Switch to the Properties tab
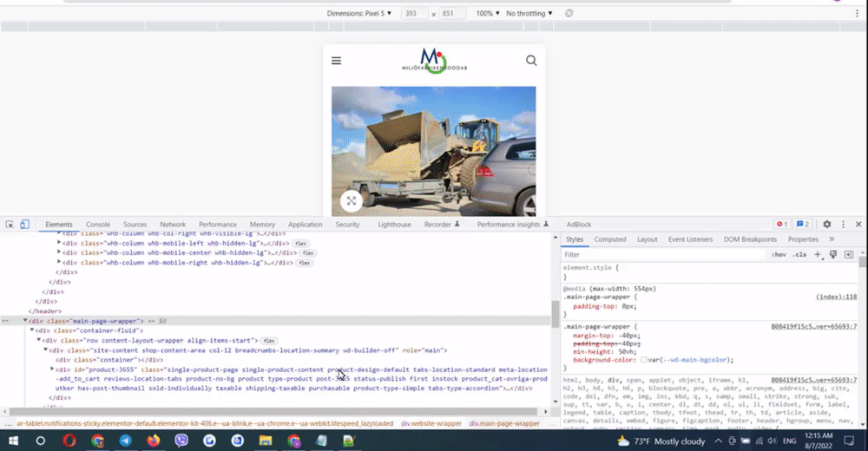 (x=803, y=239)
